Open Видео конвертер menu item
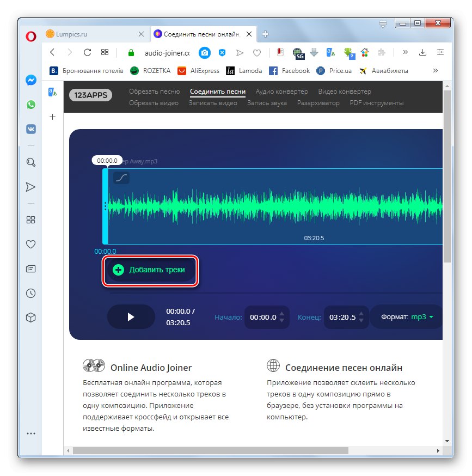This screenshot has height=476, width=472. click(344, 91)
